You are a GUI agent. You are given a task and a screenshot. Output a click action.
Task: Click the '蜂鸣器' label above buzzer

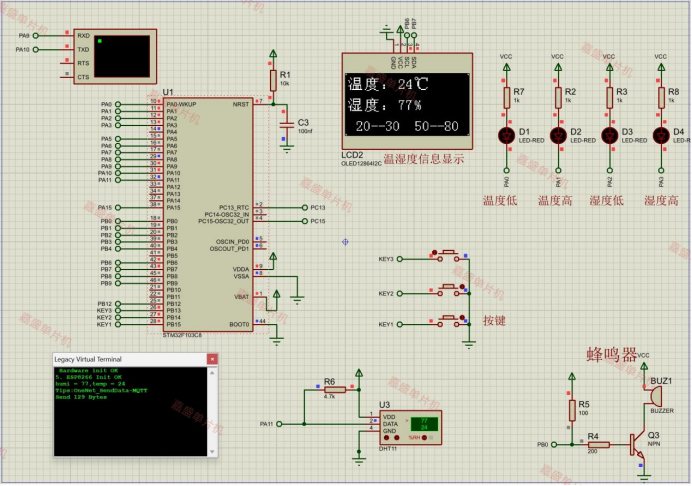[612, 354]
